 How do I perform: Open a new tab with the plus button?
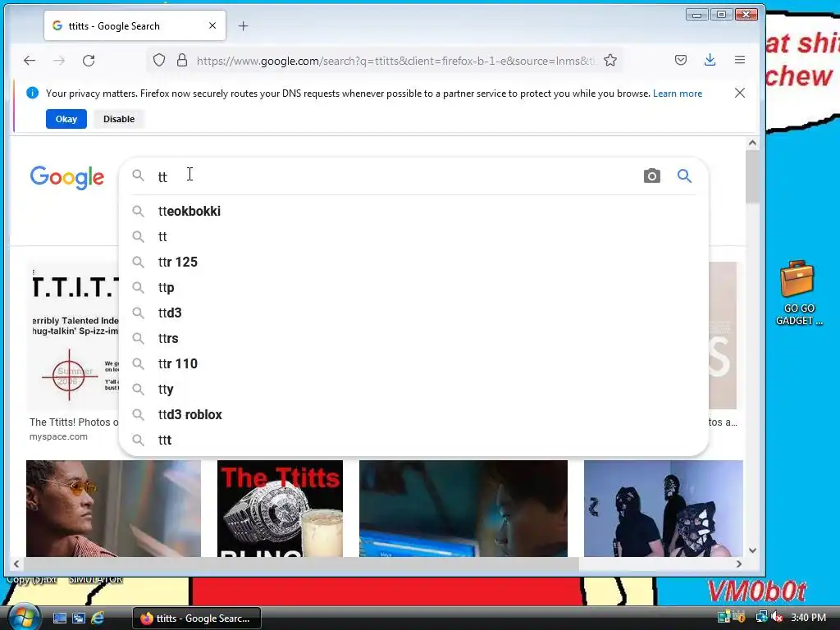click(243, 25)
